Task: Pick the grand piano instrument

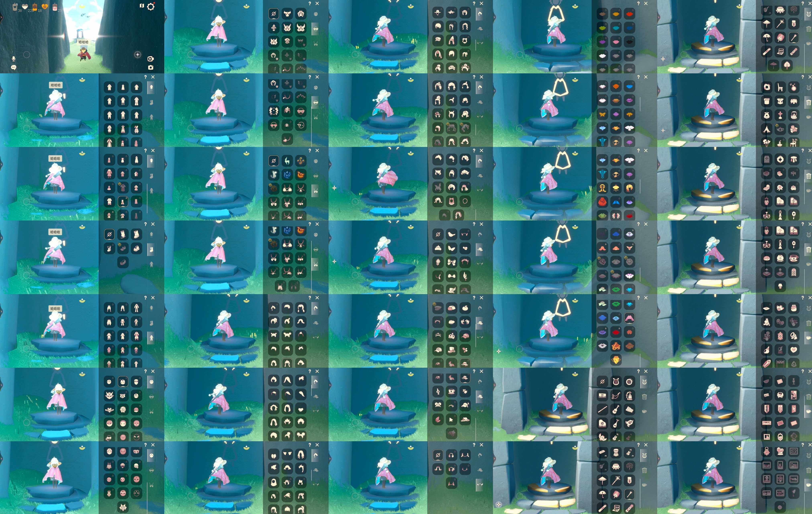Action: point(602,423)
